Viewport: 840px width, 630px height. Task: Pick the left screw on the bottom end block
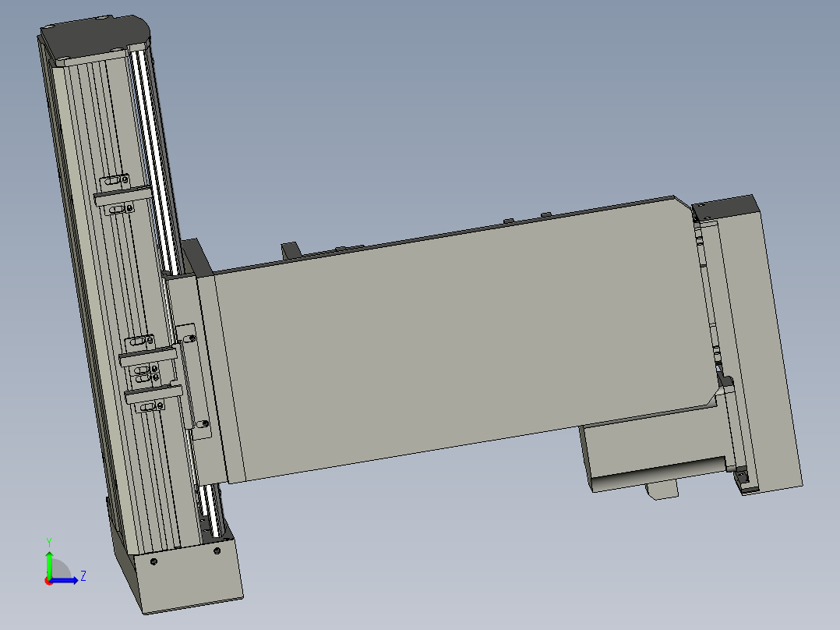154,561
